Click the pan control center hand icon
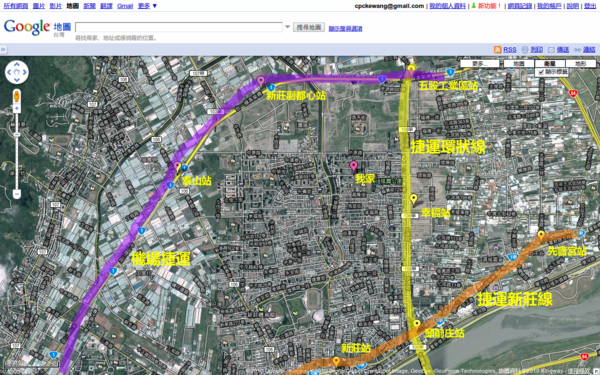 [16, 72]
